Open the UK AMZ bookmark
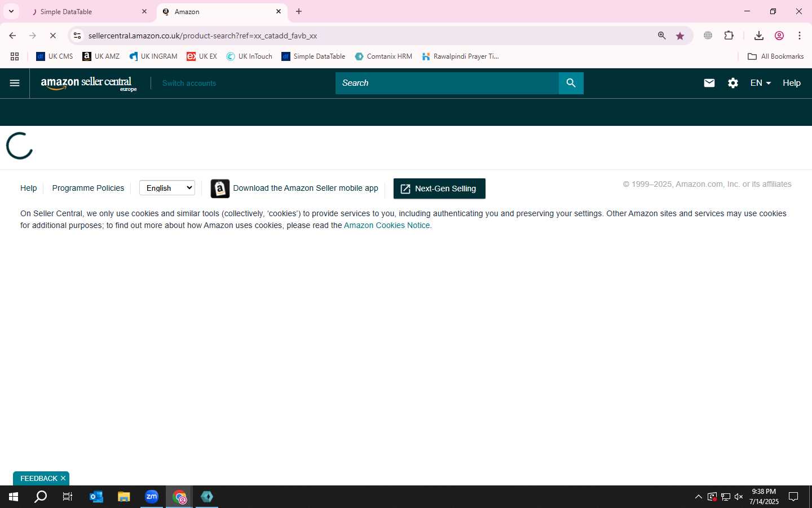The height and width of the screenshot is (508, 812). (x=101, y=56)
